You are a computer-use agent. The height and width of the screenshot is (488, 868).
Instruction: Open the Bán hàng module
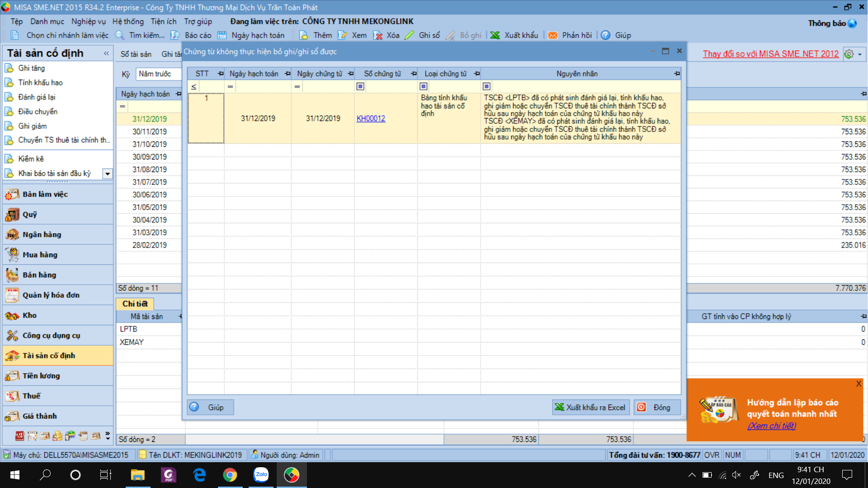click(x=57, y=275)
